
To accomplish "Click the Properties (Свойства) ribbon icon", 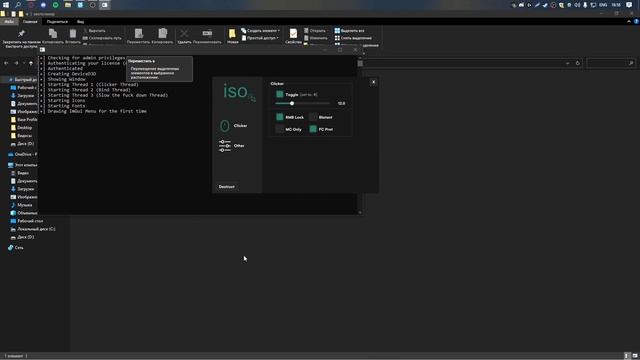I will (x=293, y=33).
